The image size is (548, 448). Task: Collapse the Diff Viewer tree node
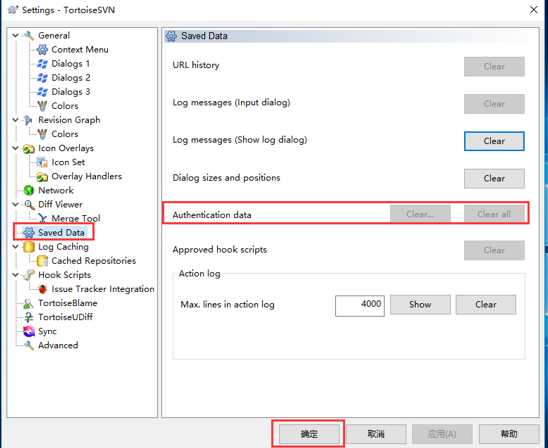tap(15, 204)
